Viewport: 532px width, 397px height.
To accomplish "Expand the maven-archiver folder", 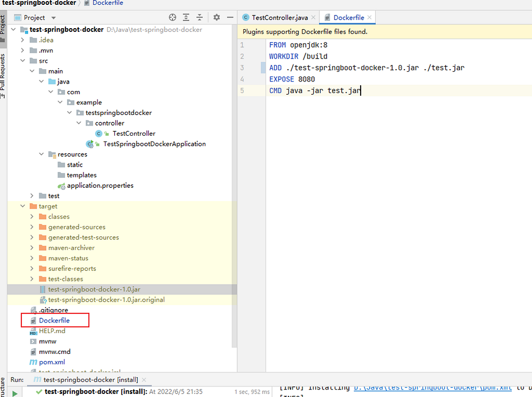I will click(32, 247).
